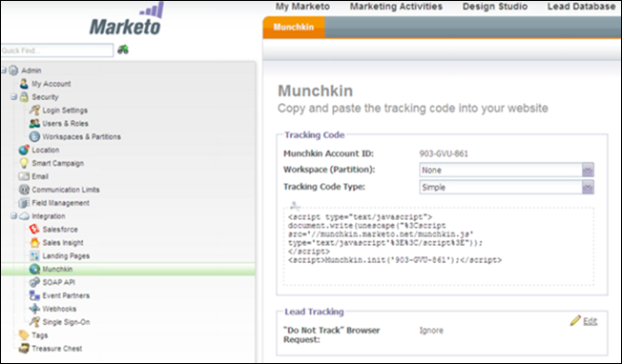Image resolution: width=622 pixels, height=364 pixels.
Task: Click the binoculars search icon
Action: pos(123,50)
